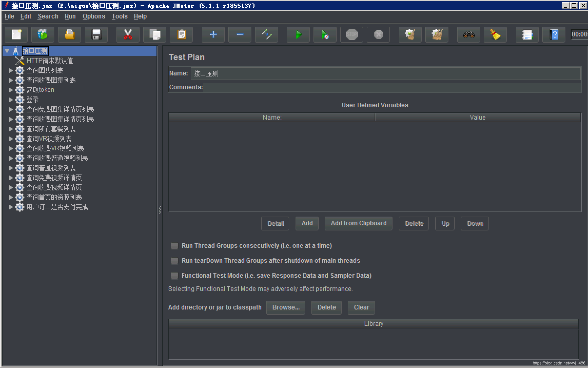Open Search with binoculars icon
588x368 pixels.
pos(469,34)
